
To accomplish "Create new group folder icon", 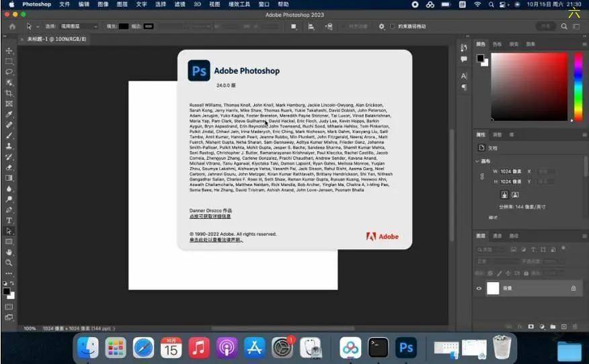I will [553, 326].
